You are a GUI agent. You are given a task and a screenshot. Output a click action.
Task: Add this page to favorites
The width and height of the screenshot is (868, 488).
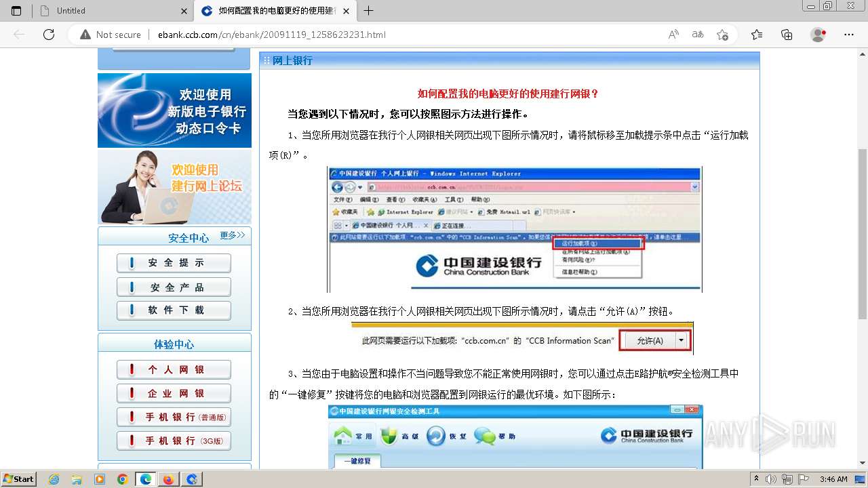722,35
